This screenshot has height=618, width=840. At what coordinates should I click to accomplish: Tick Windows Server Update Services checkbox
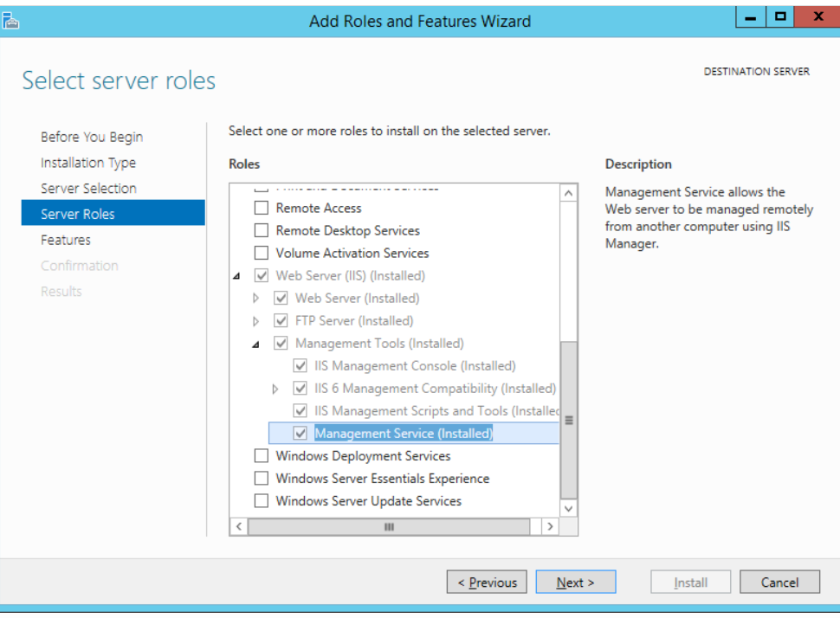(262, 501)
